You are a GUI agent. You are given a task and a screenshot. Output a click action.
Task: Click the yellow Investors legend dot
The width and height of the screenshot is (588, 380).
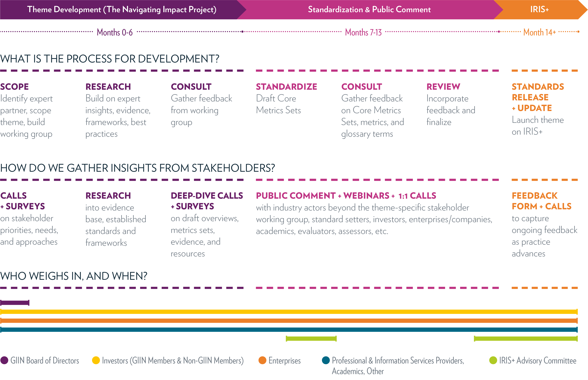pyautogui.click(x=96, y=360)
